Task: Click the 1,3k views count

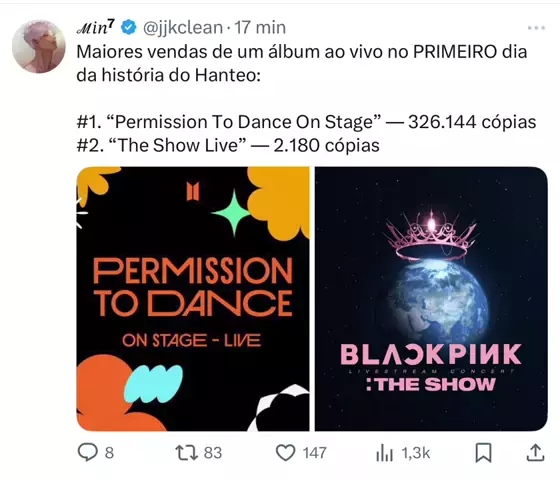Action: click(416, 453)
